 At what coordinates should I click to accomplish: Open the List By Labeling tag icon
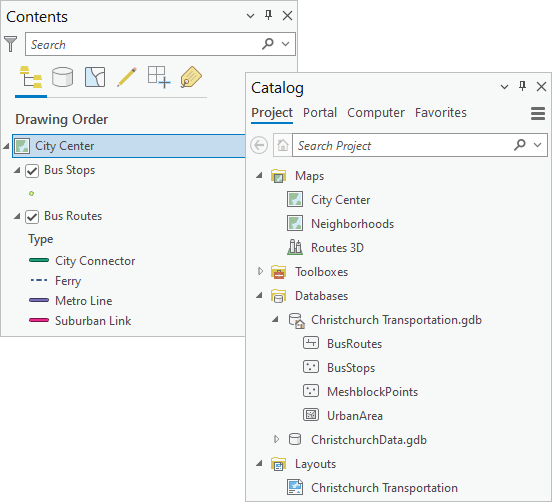click(191, 77)
